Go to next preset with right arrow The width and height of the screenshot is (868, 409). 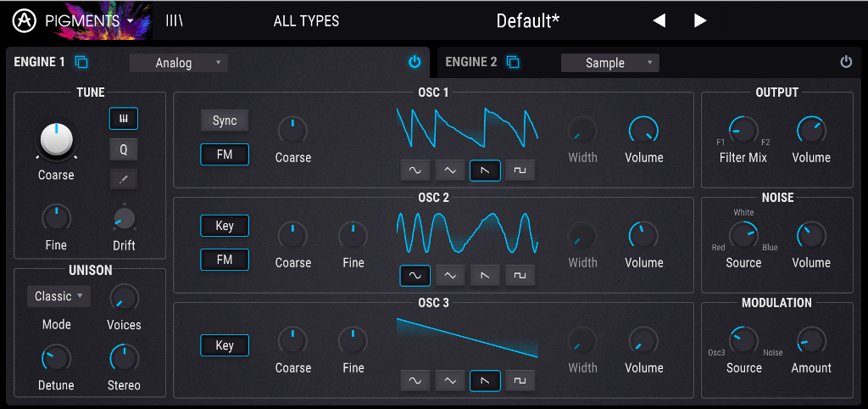(700, 21)
